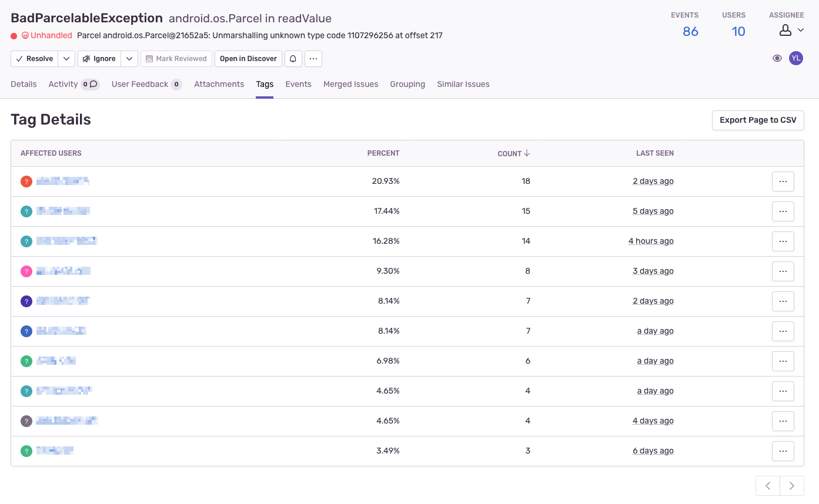Open the actions menu for the top affected user
The image size is (819, 504).
783,181
